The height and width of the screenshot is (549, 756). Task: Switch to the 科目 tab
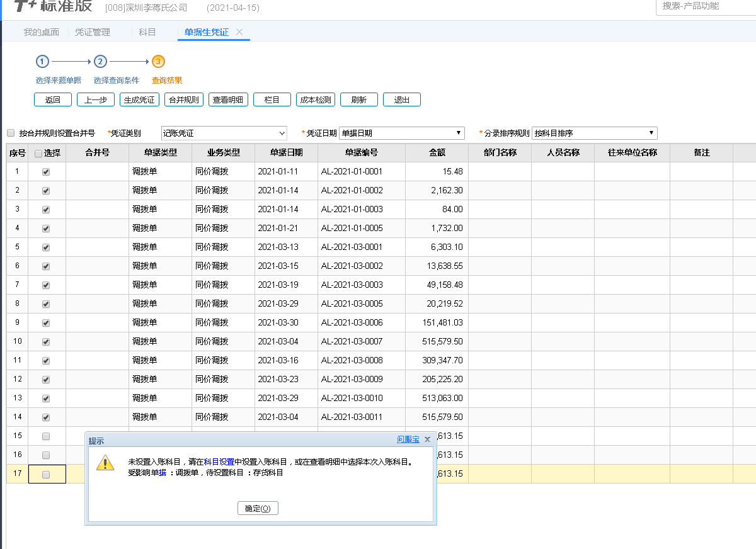point(147,32)
